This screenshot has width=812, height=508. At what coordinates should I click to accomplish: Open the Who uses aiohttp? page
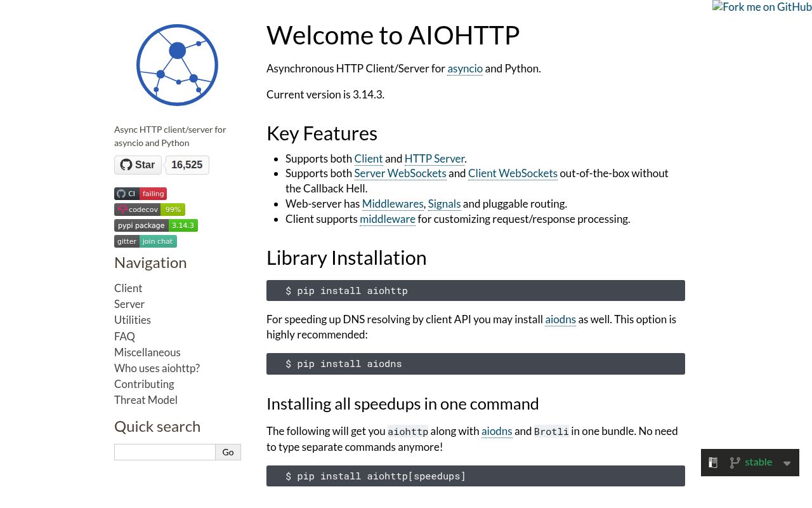[x=157, y=368]
